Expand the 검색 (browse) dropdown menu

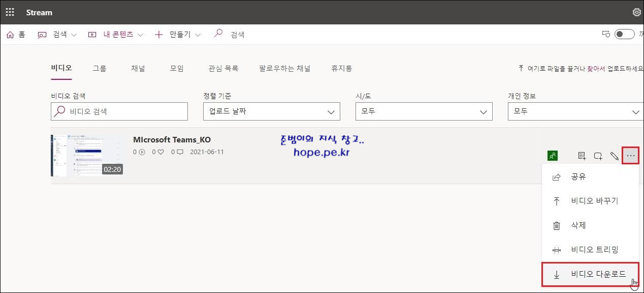pos(57,35)
